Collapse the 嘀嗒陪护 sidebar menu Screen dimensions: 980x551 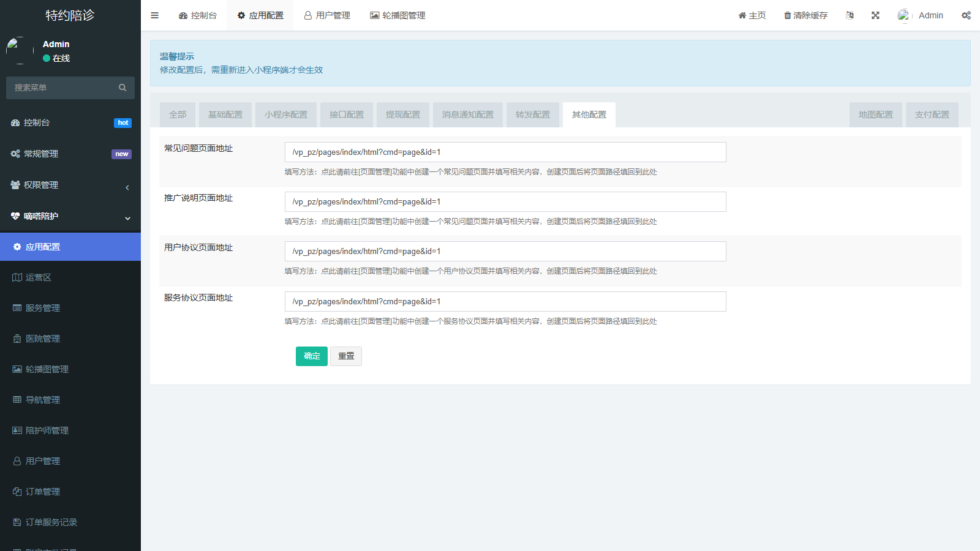point(70,216)
